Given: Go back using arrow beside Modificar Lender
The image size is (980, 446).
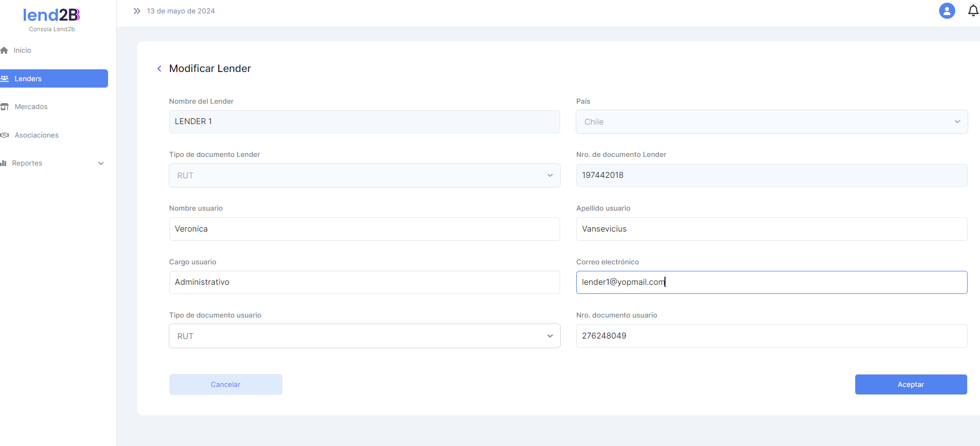Looking at the screenshot, I should click(x=159, y=68).
